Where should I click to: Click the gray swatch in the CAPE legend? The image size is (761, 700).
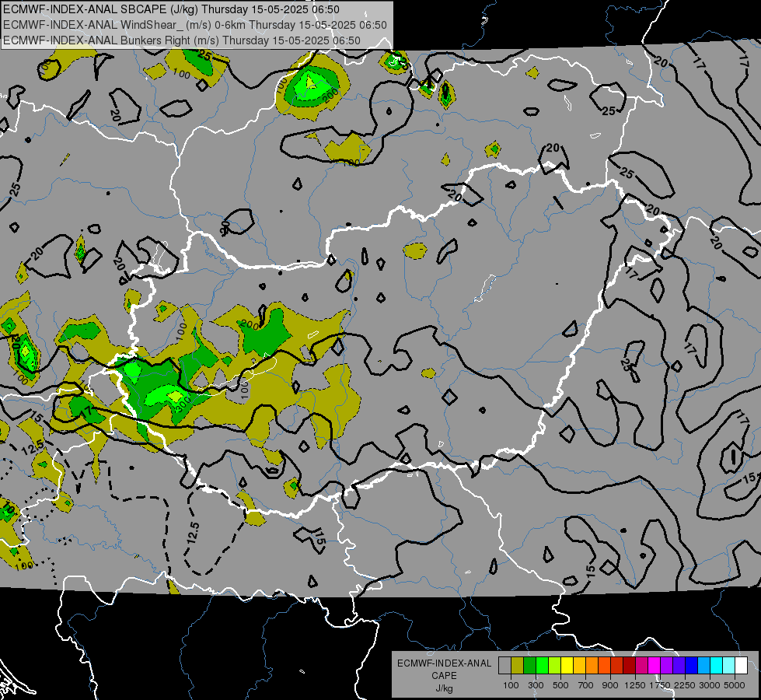tap(504, 665)
